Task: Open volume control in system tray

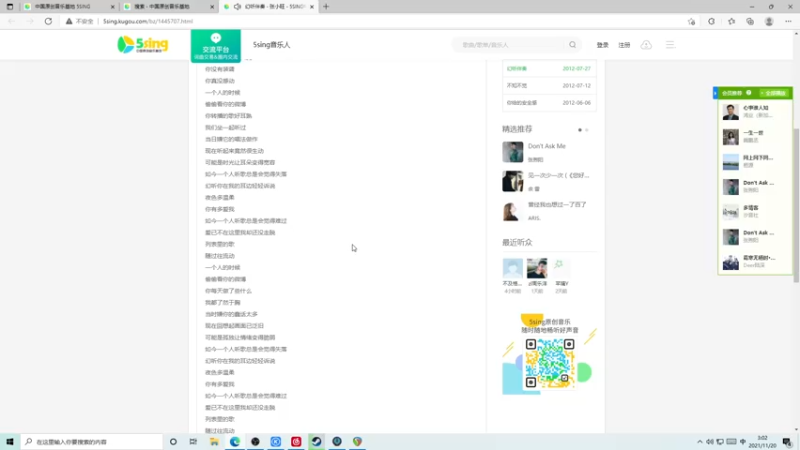Action: tap(710, 442)
